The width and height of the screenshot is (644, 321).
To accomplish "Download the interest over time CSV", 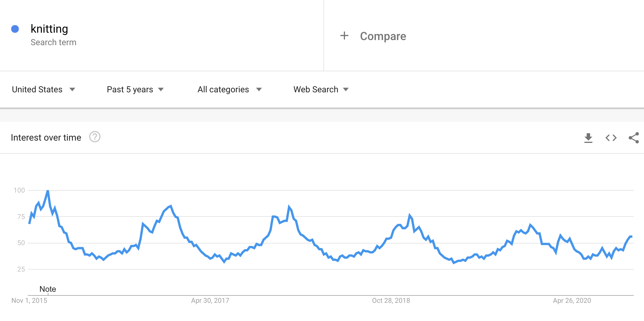I will pyautogui.click(x=588, y=138).
